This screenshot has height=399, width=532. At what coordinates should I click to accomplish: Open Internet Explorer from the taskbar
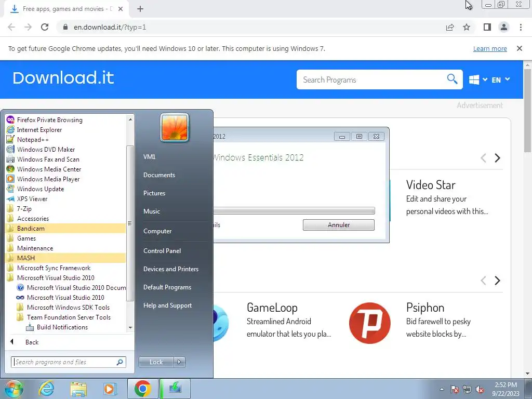coord(46,389)
